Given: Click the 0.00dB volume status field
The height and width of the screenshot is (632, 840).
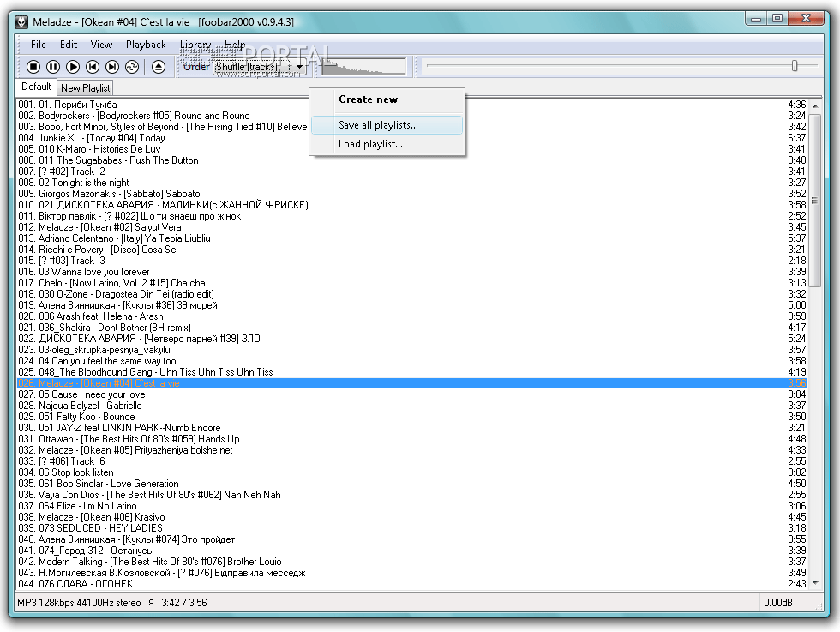Looking at the screenshot, I should (x=778, y=603).
